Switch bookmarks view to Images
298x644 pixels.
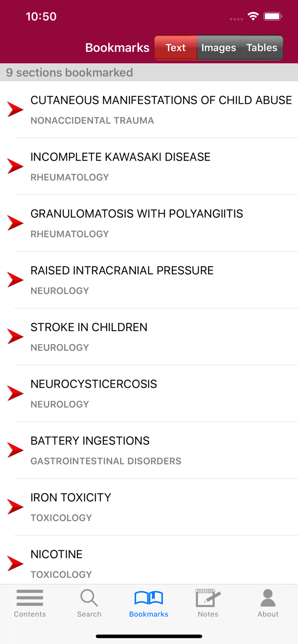click(218, 48)
